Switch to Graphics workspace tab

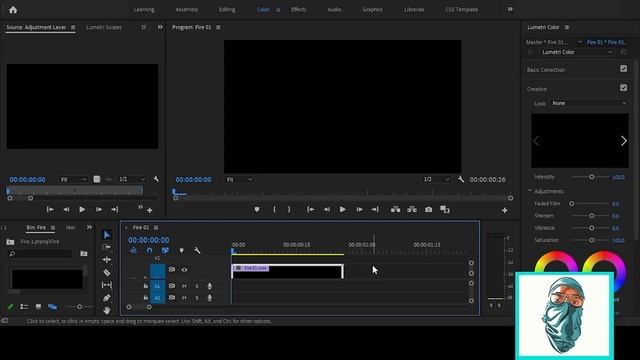point(373,9)
